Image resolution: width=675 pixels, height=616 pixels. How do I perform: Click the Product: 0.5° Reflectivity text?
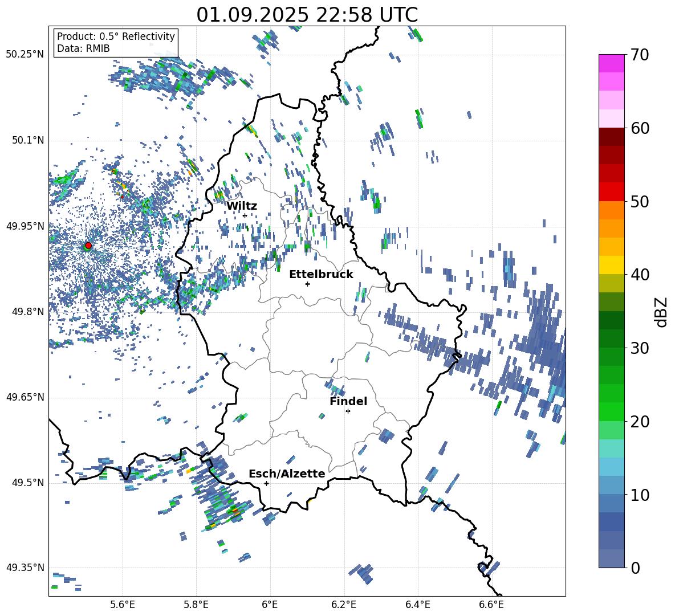click(x=116, y=36)
